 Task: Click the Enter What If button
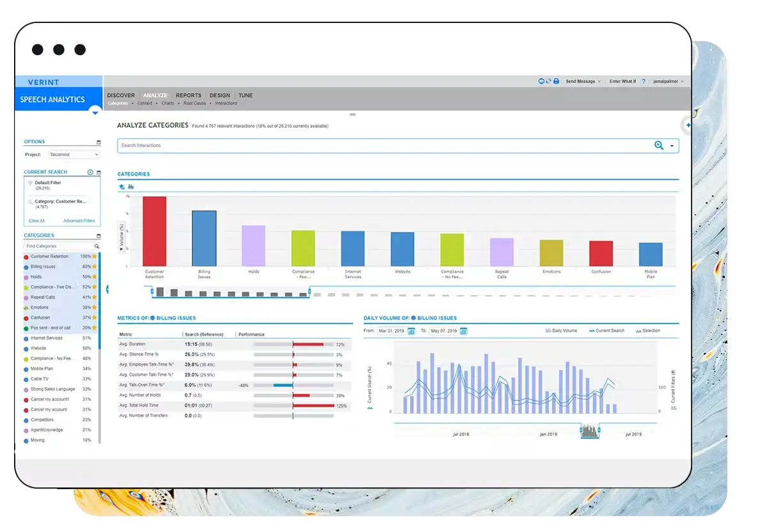click(x=623, y=81)
